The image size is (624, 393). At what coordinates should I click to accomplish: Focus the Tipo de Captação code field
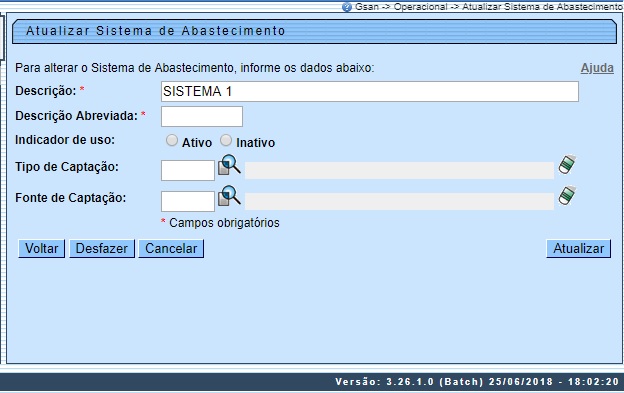tap(188, 170)
